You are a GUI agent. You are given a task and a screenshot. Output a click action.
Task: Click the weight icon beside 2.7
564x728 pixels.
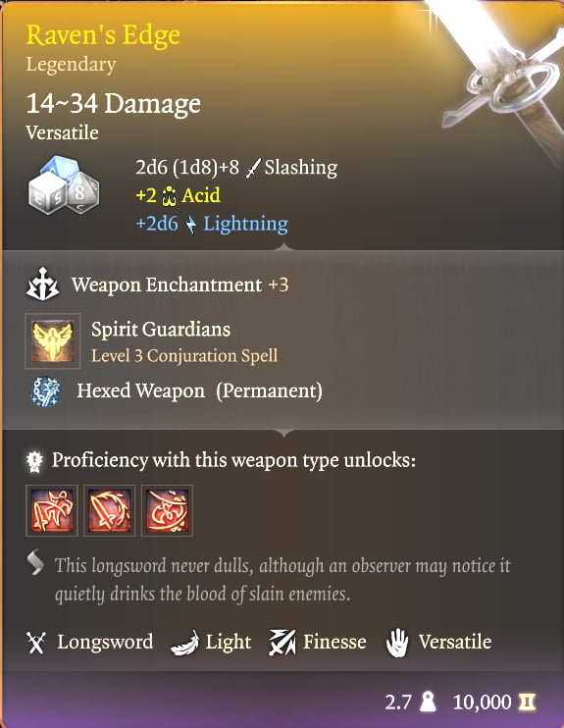click(428, 702)
